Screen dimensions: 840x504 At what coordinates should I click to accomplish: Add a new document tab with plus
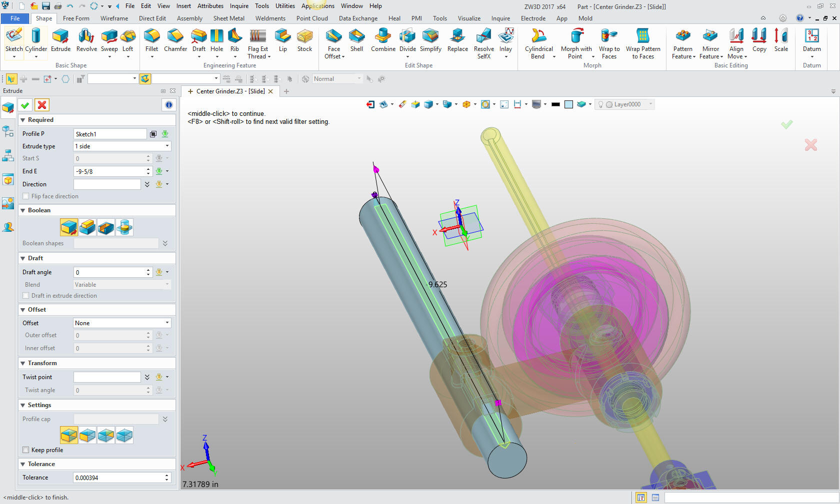coord(286,91)
